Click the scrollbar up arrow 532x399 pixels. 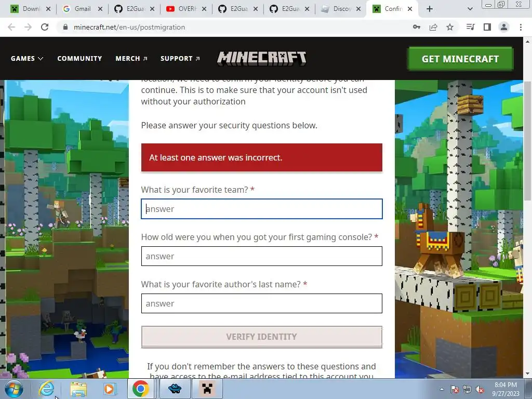[527, 42]
